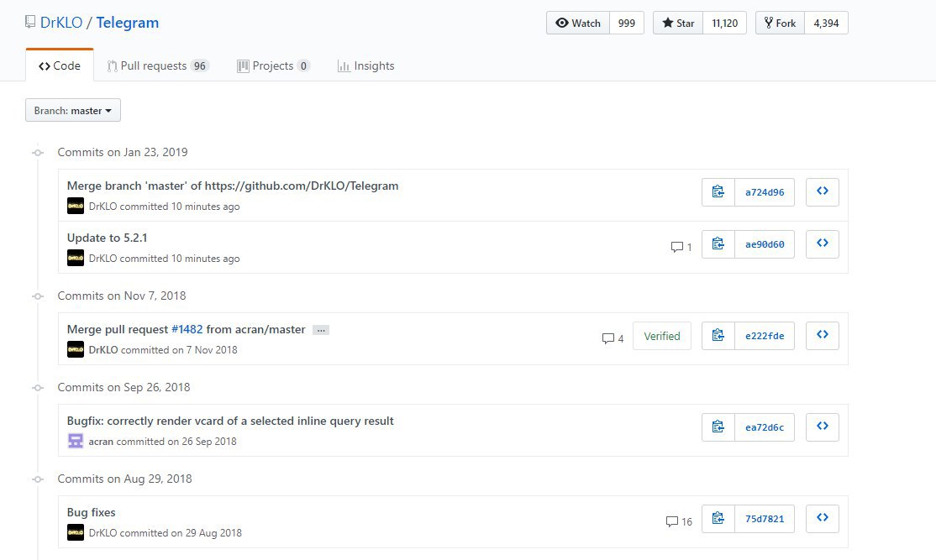Browse repository at commit ae90d60
Image resolution: width=936 pixels, height=560 pixels.
click(x=822, y=244)
